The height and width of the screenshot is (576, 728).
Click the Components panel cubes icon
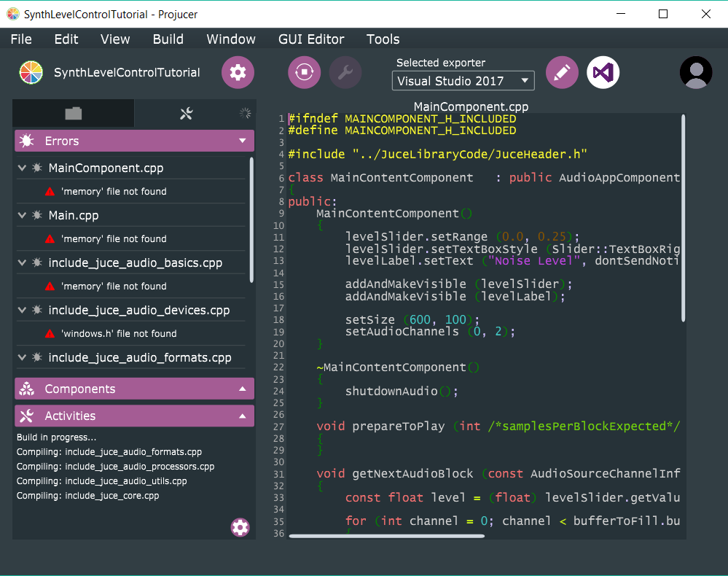pyautogui.click(x=27, y=389)
